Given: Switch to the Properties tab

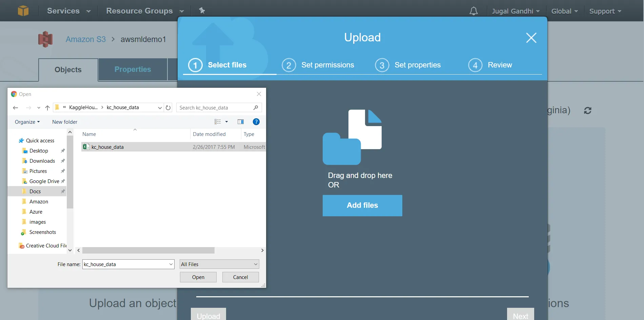Looking at the screenshot, I should pyautogui.click(x=133, y=69).
